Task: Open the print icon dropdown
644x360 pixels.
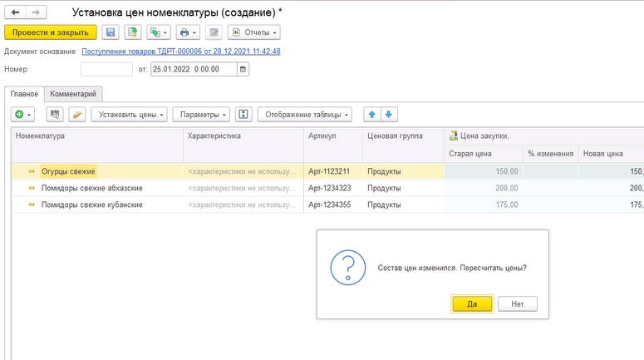Action: point(189,32)
